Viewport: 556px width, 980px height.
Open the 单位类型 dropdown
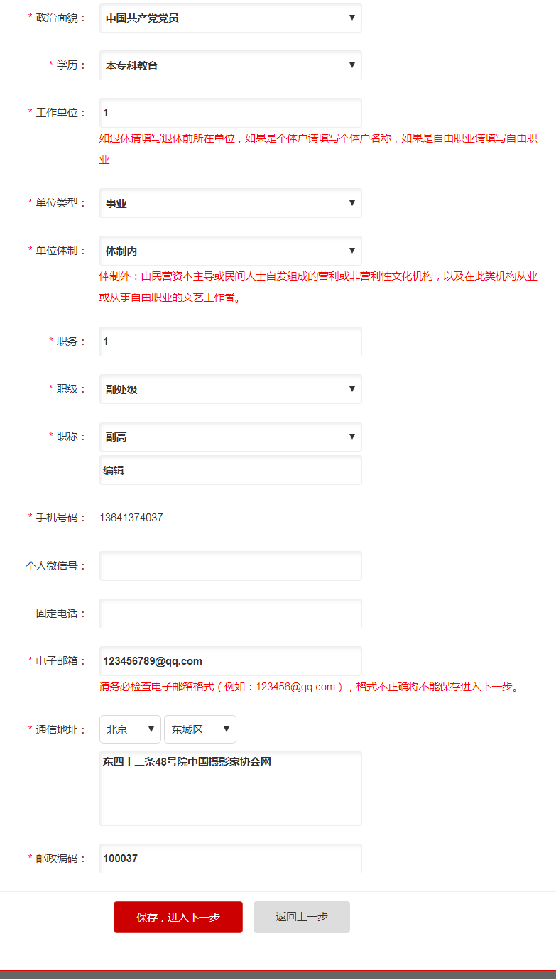pos(230,203)
